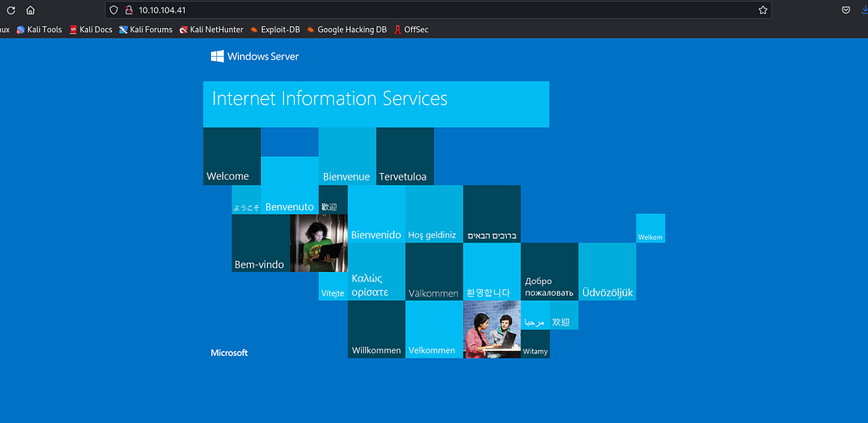This screenshot has height=423, width=868.
Task: Open the Google Hacking DB bookmark
Action: coord(347,30)
